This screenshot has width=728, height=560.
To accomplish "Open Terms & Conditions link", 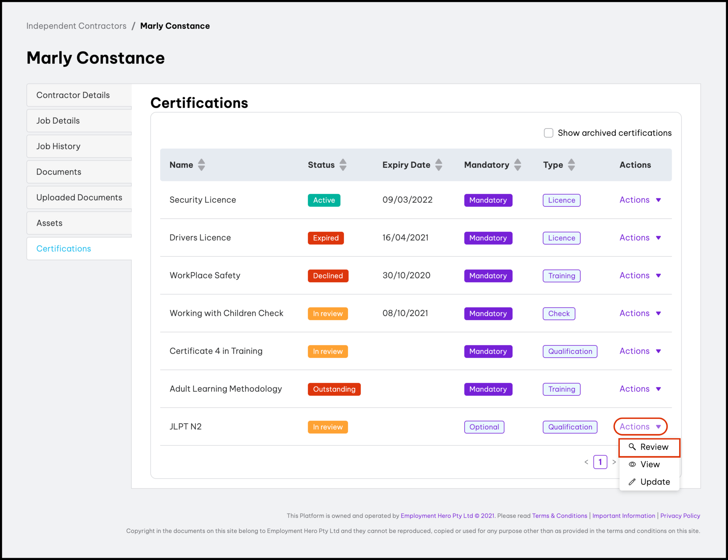I will [x=559, y=516].
